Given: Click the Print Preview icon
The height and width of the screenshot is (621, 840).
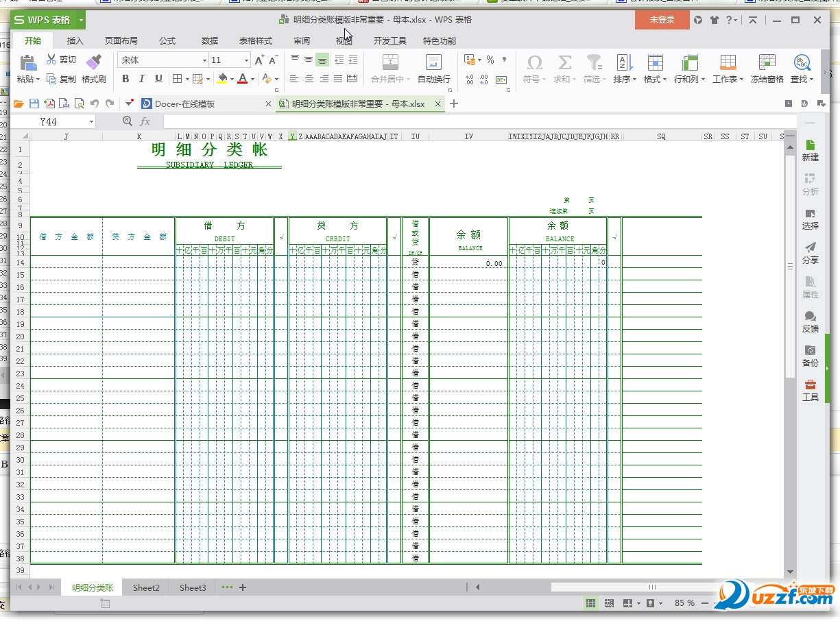Looking at the screenshot, I should pos(80,103).
